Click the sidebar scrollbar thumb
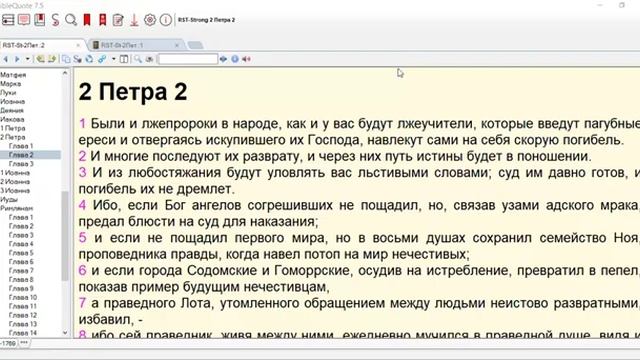The width and height of the screenshot is (640, 360). coord(65,236)
